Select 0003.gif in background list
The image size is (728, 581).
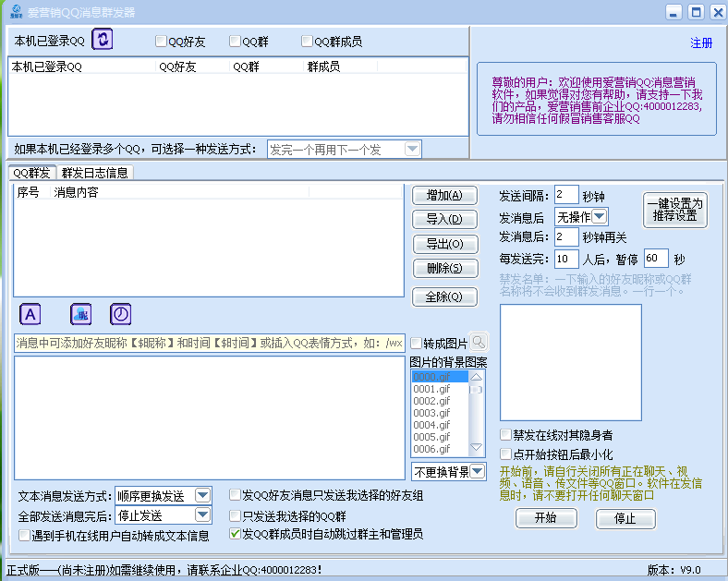440,413
